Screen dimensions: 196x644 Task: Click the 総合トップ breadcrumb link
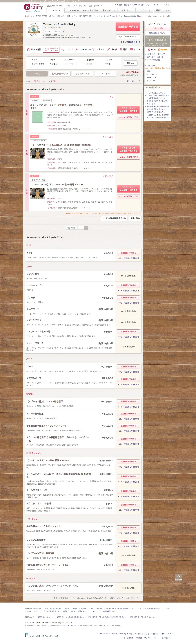tap(28, 16)
